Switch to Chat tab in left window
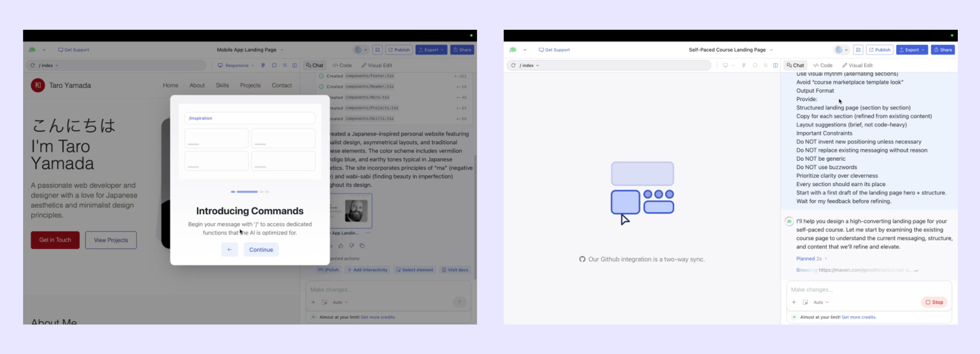Screen dimensions: 980x354 tap(315, 66)
